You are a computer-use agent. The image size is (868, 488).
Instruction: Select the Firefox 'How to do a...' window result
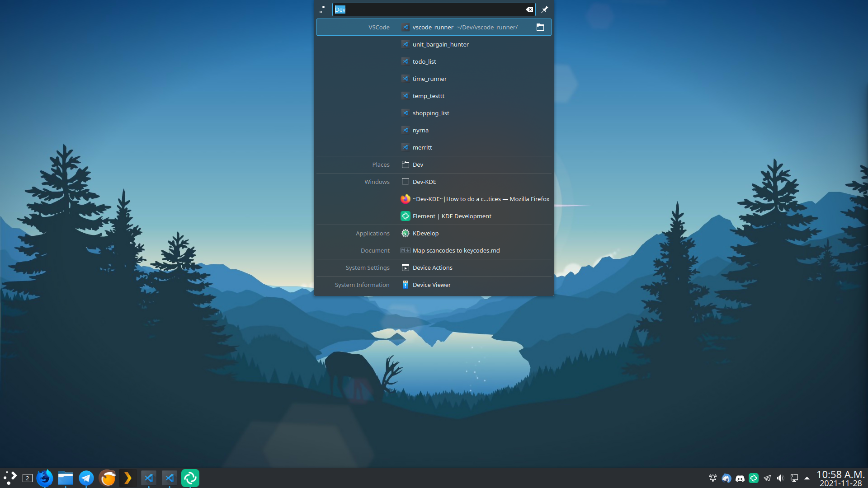[x=481, y=199]
